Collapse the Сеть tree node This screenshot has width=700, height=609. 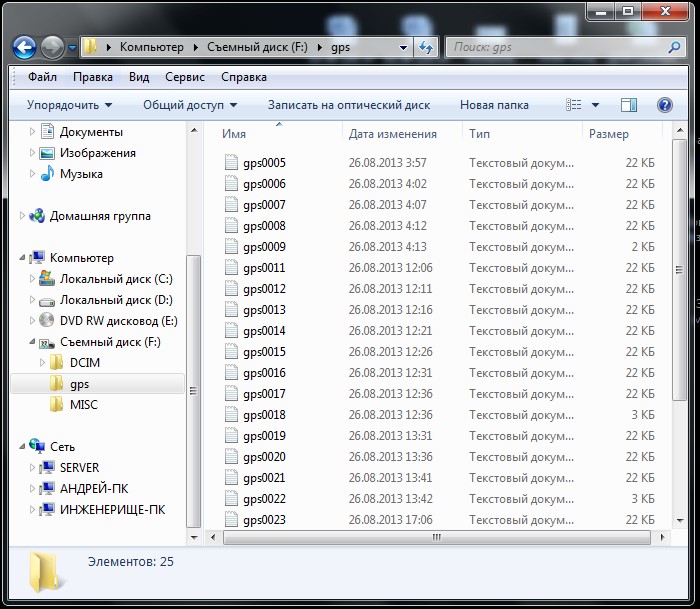tap(22, 446)
